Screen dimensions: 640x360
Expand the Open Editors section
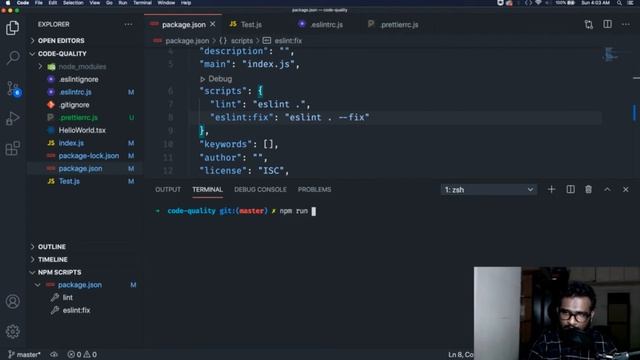click(x=61, y=41)
